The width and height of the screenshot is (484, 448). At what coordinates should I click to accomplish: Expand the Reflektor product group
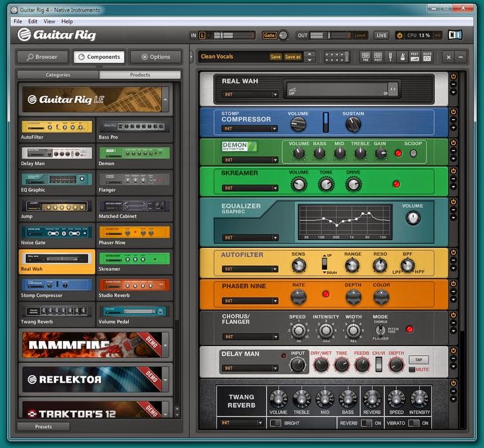[165, 380]
